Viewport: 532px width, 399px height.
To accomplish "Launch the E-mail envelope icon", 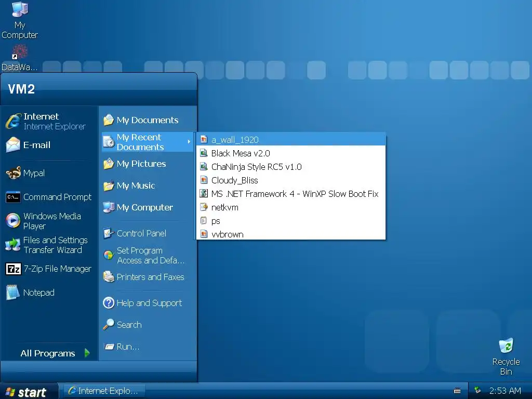I will point(13,145).
